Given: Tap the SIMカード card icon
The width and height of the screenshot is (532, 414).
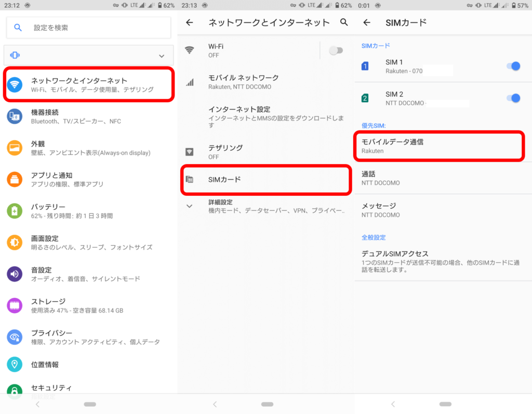Looking at the screenshot, I should (189, 179).
